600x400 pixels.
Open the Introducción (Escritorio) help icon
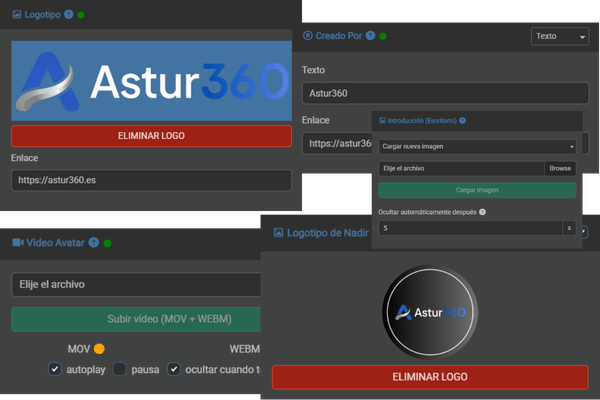[463, 121]
